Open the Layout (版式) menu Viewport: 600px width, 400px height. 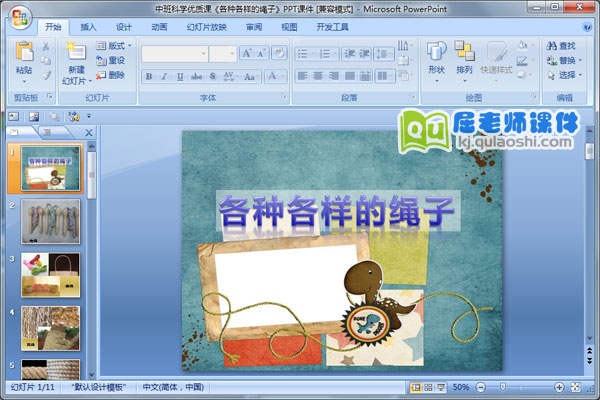coord(114,46)
